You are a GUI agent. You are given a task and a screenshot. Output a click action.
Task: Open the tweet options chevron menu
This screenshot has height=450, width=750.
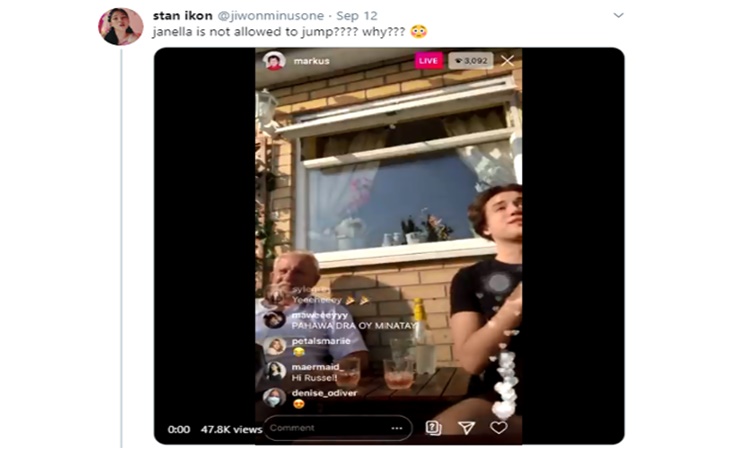(618, 15)
